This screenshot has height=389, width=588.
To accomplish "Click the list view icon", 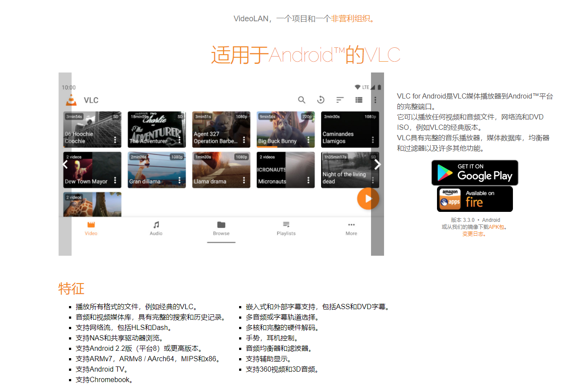I will pyautogui.click(x=358, y=100).
